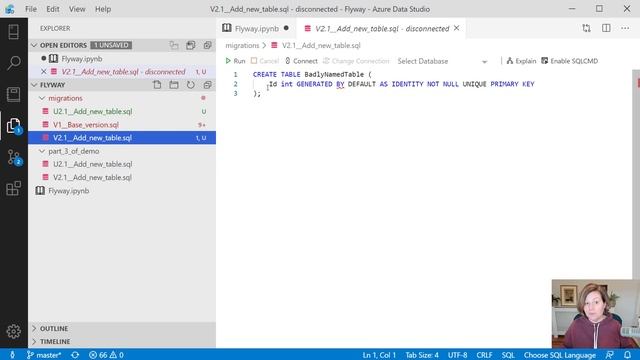Open the Edit menu
Viewport: 640px width, 360px height.
(53, 9)
